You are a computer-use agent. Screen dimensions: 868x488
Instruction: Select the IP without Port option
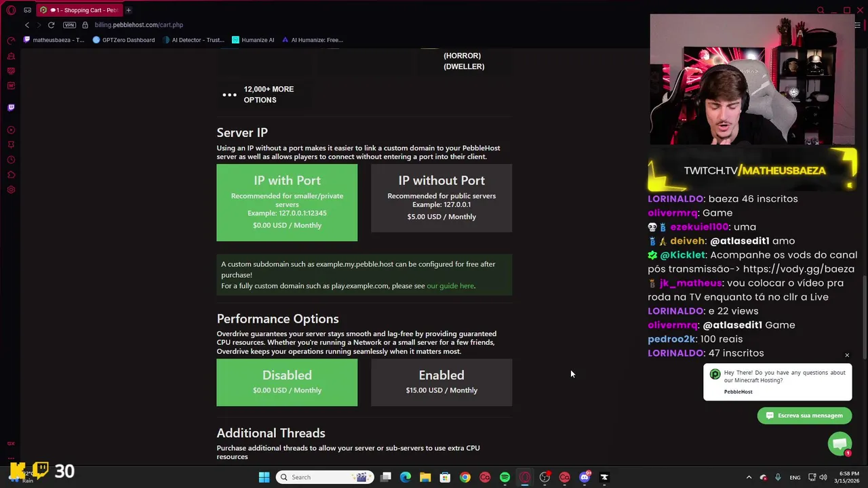pos(441,198)
